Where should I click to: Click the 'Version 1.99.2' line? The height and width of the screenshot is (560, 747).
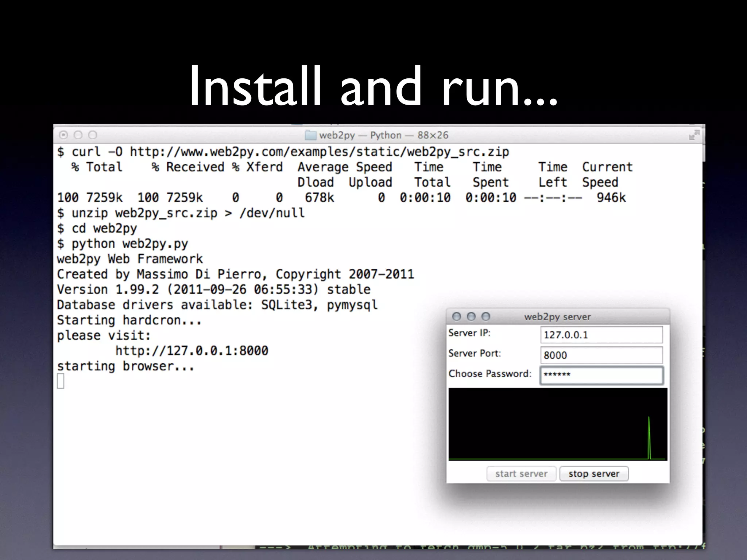[x=214, y=289]
